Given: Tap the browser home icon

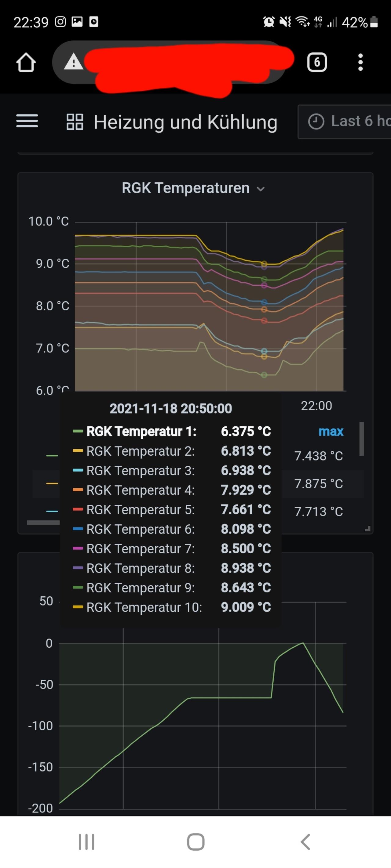Looking at the screenshot, I should click(x=26, y=62).
